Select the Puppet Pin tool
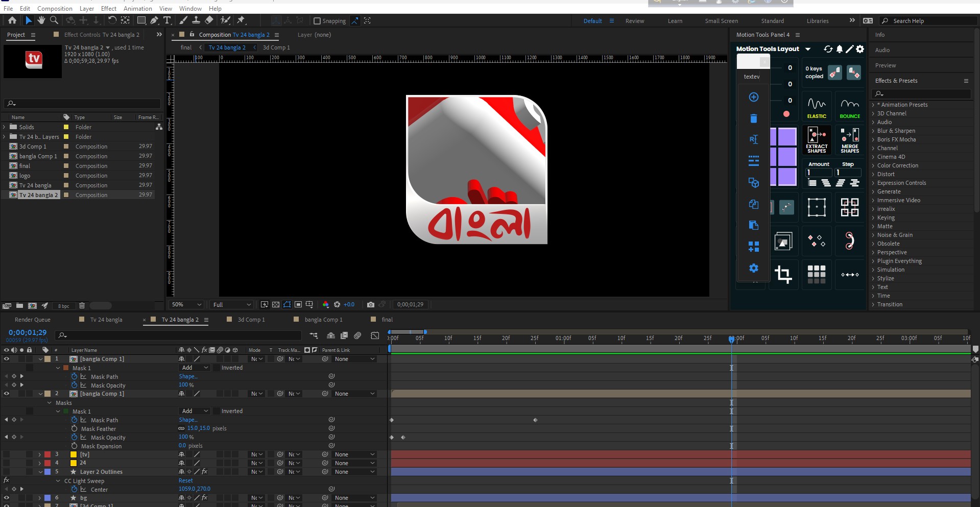The image size is (980, 507). pyautogui.click(x=241, y=20)
